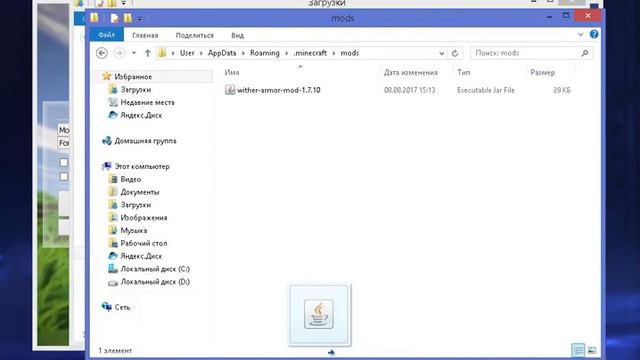Open Локальный диск (D:) in sidebar
Image resolution: width=640 pixels, height=360 pixels.
[x=155, y=282]
